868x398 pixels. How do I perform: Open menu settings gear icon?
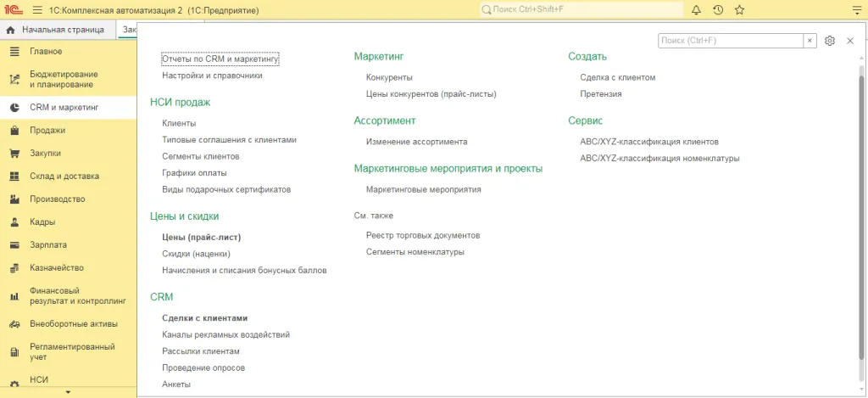tap(830, 41)
